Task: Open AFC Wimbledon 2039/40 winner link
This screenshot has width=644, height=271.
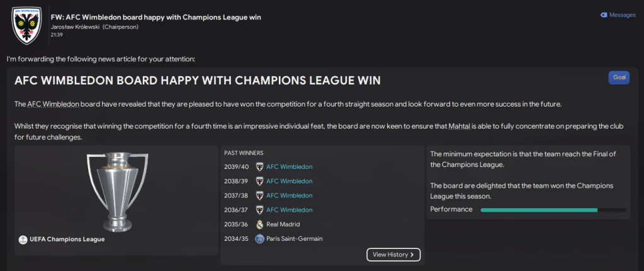Action: [x=289, y=167]
